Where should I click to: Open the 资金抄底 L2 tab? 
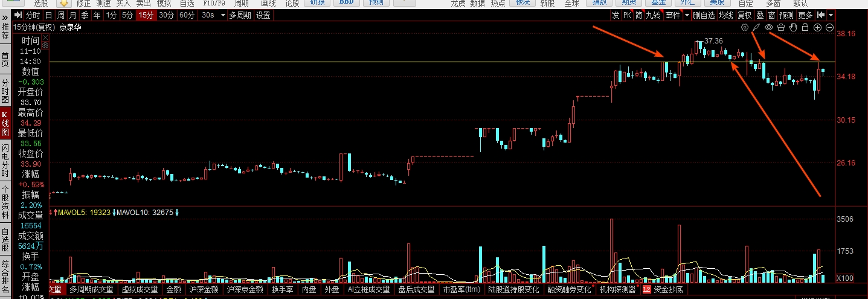(664, 289)
